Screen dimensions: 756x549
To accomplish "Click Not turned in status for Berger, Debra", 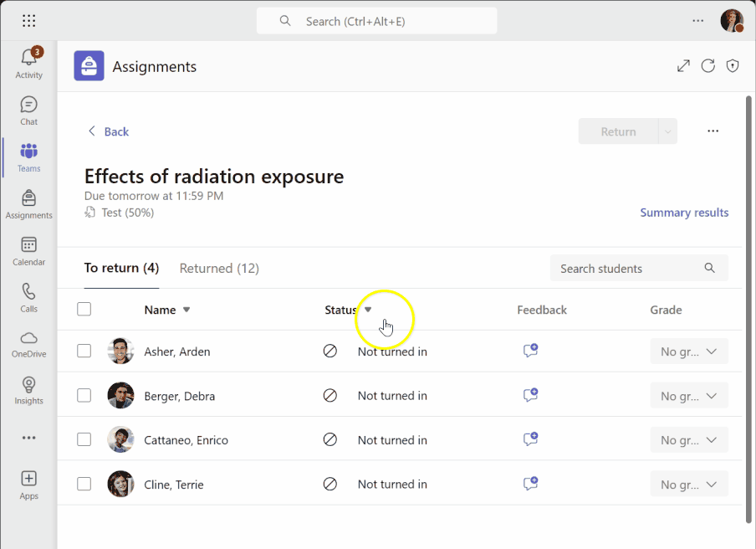I will click(392, 396).
